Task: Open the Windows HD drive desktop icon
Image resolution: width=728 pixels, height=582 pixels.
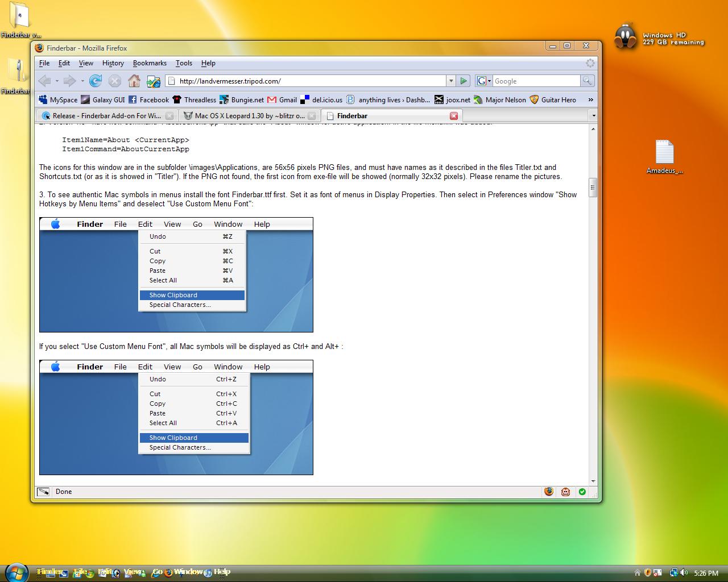Action: [x=659, y=37]
